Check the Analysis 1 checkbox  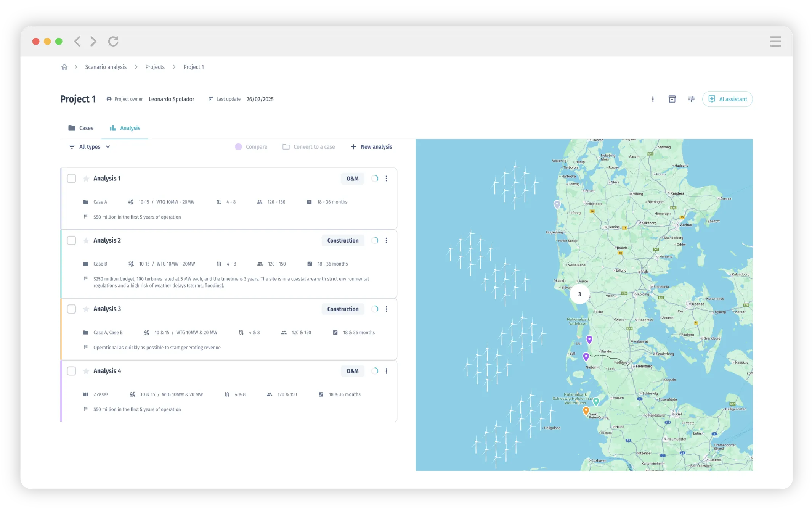(x=71, y=179)
